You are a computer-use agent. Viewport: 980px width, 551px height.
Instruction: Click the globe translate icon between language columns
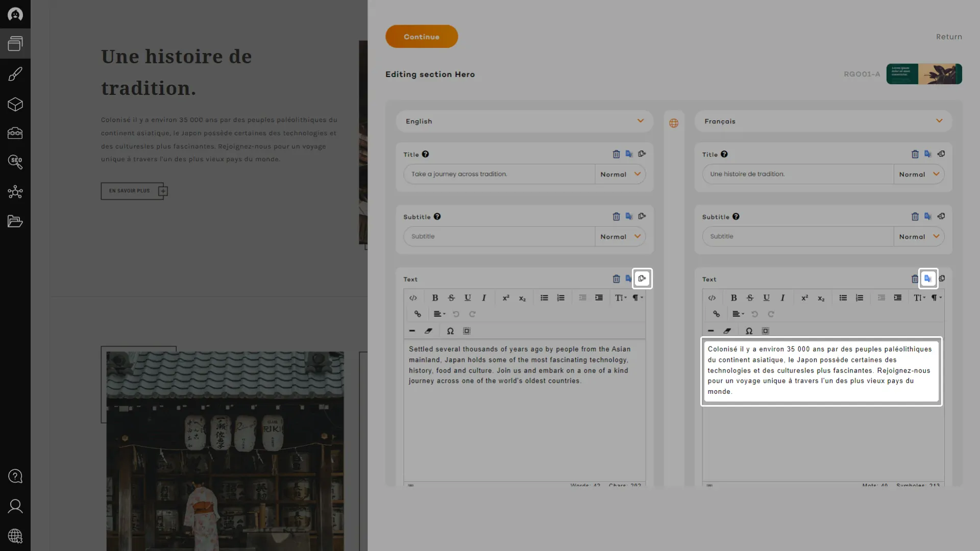click(x=674, y=123)
